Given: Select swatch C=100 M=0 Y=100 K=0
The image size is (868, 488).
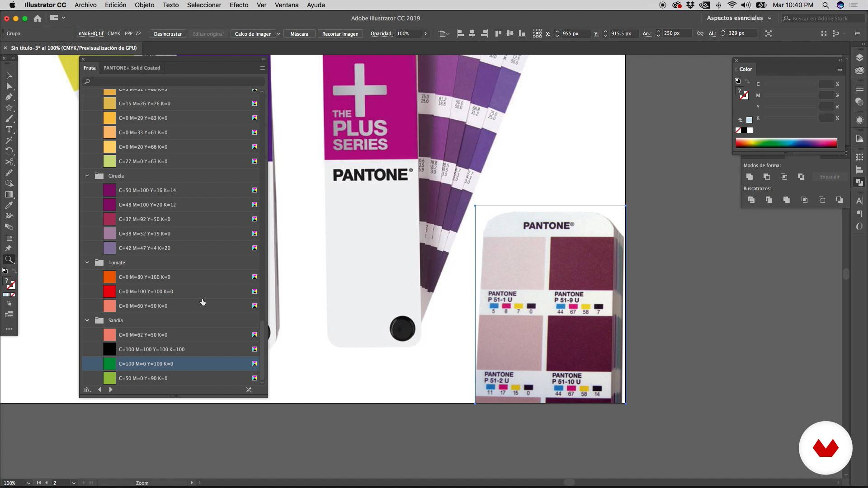Looking at the screenshot, I should click(171, 364).
